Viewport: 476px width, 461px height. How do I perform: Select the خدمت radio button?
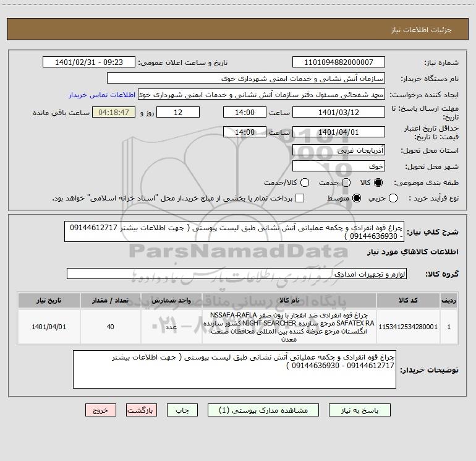[x=346, y=183]
